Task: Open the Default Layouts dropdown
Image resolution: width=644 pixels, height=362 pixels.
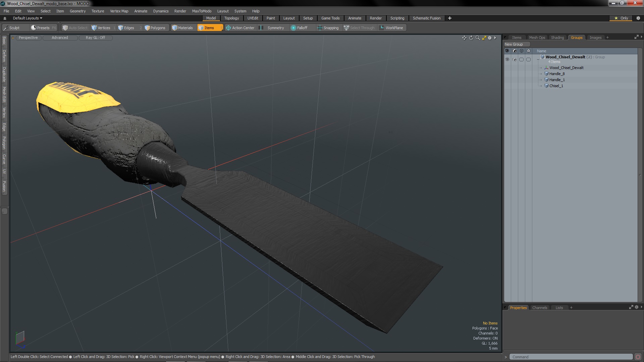Action: (28, 18)
